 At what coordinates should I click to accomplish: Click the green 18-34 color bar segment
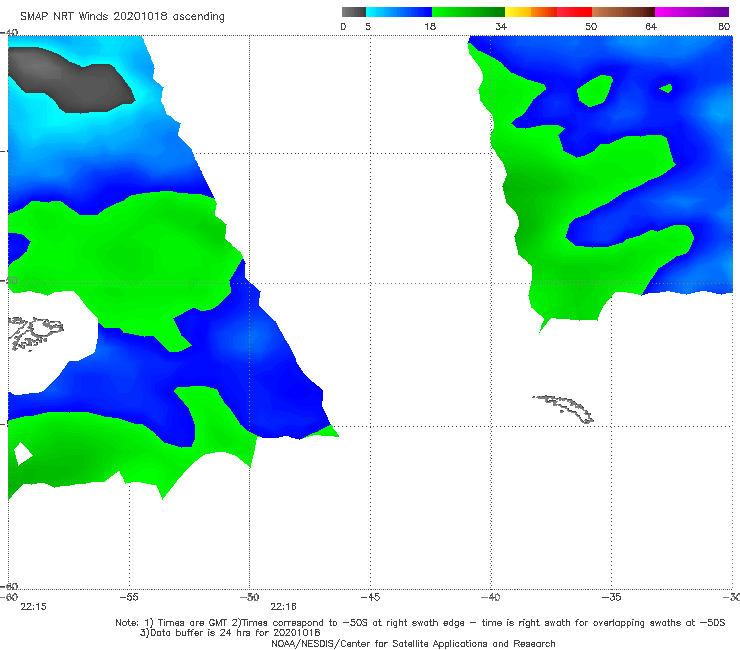(x=468, y=12)
